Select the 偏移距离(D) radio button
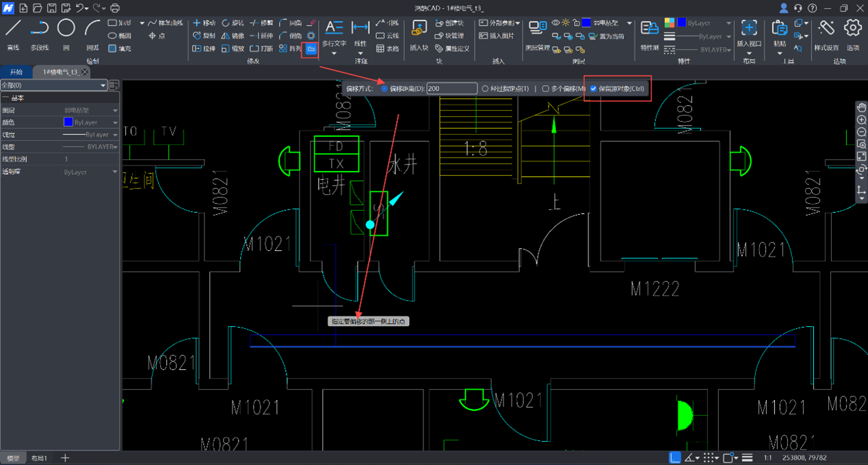The height and width of the screenshot is (465, 868). pos(384,89)
